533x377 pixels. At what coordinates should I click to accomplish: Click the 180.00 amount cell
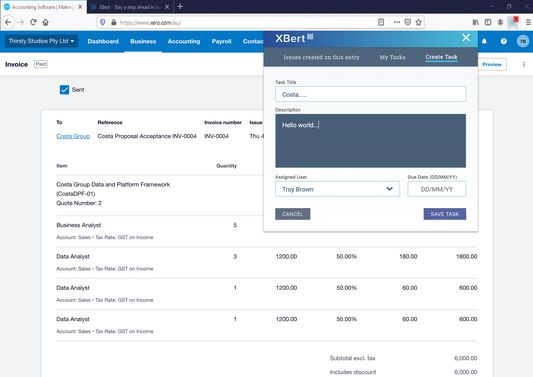pos(408,256)
